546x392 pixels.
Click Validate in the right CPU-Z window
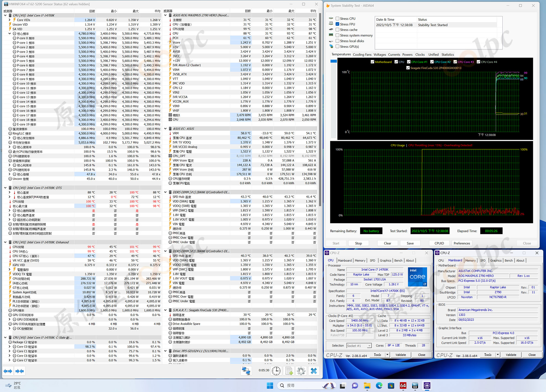coord(511,355)
